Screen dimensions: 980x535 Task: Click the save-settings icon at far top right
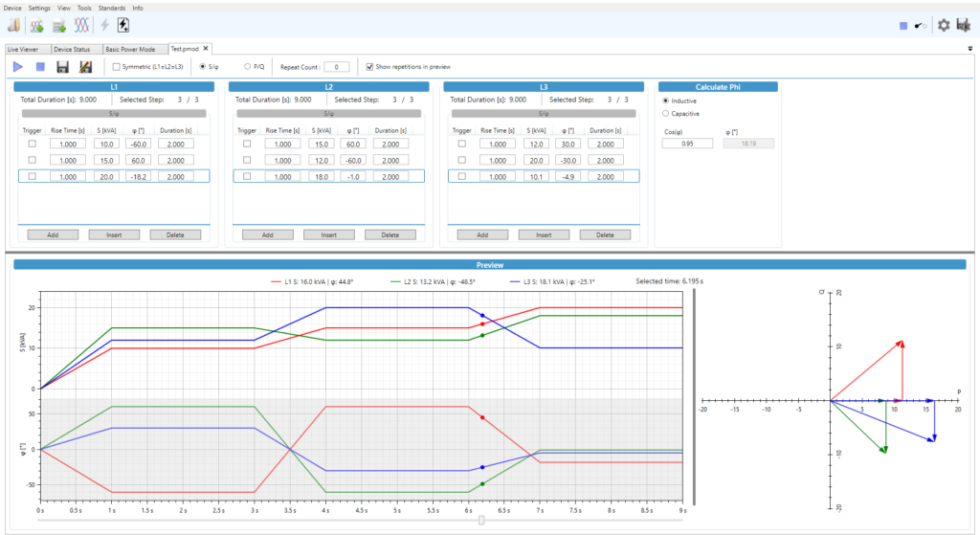coord(964,26)
